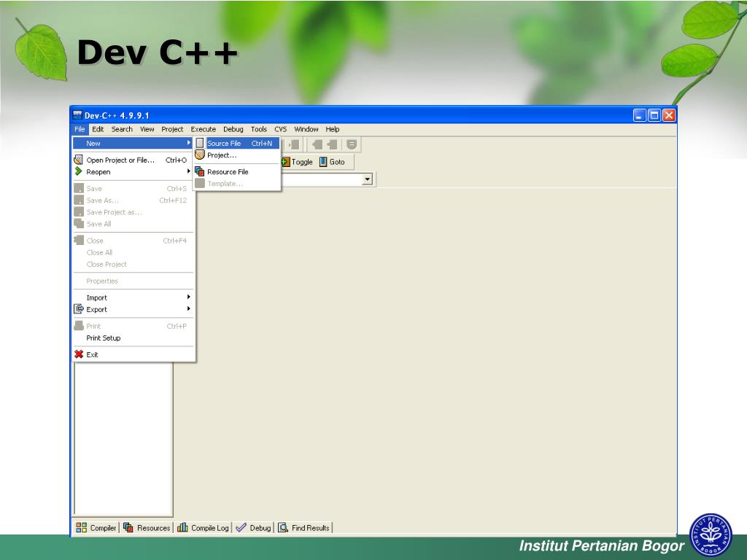747x560 pixels.
Task: Click the grayed Save entry
Action: click(x=133, y=189)
